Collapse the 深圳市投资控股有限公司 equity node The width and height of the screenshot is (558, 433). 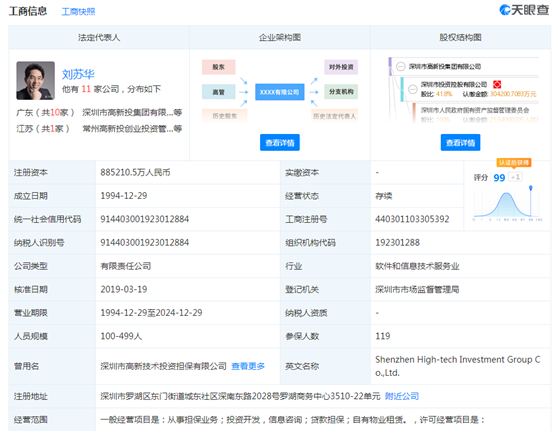413,89
